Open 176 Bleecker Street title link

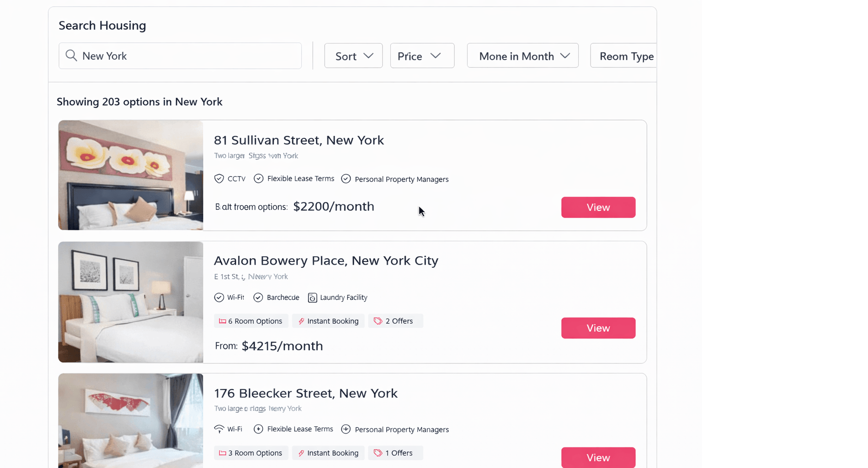(x=305, y=393)
